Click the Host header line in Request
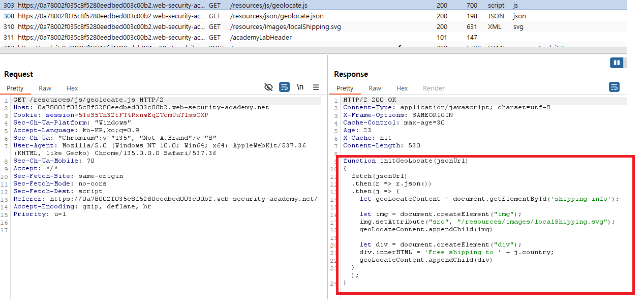This screenshot has height=308, width=644. [141, 108]
